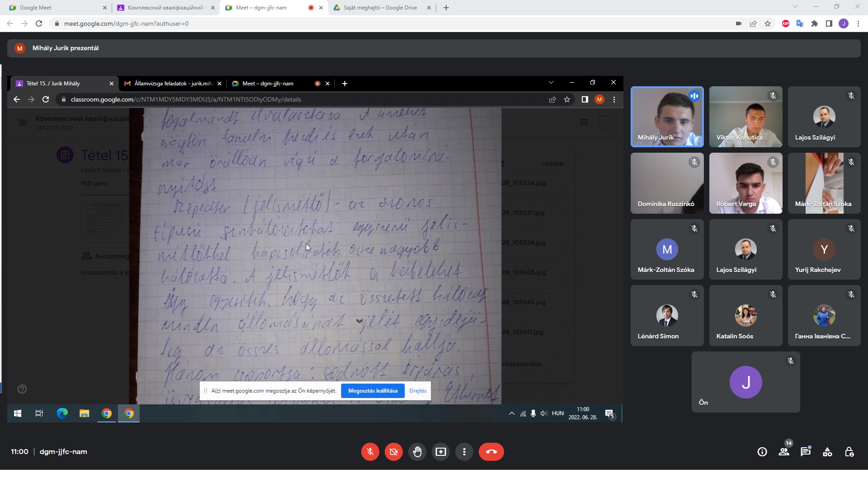Raise hand in the meeting
Image resolution: width=868 pixels, height=487 pixels.
tap(417, 452)
